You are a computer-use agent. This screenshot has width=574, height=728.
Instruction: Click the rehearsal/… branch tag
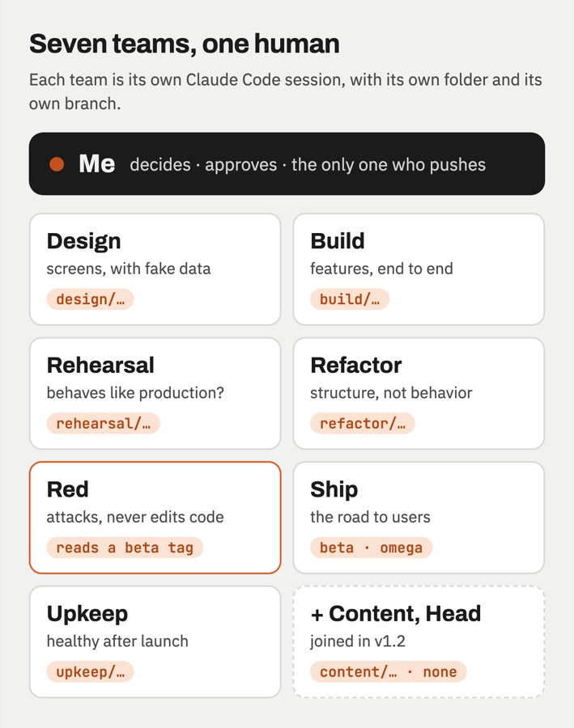click(x=103, y=423)
